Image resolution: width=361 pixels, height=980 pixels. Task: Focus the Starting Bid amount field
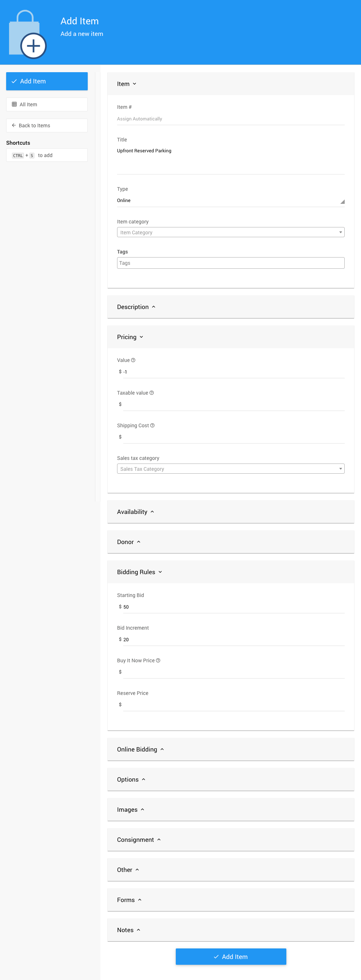(233, 607)
